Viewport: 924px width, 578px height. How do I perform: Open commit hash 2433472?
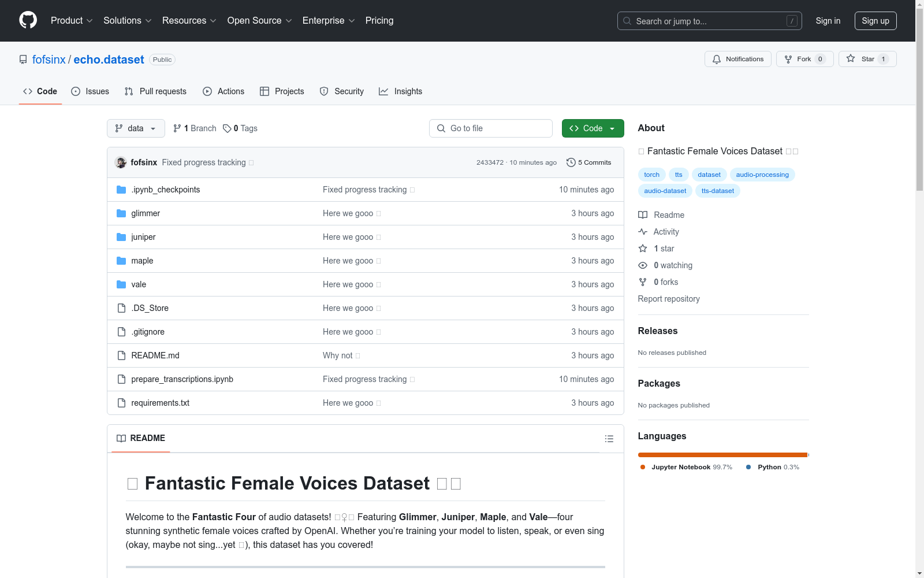(490, 162)
